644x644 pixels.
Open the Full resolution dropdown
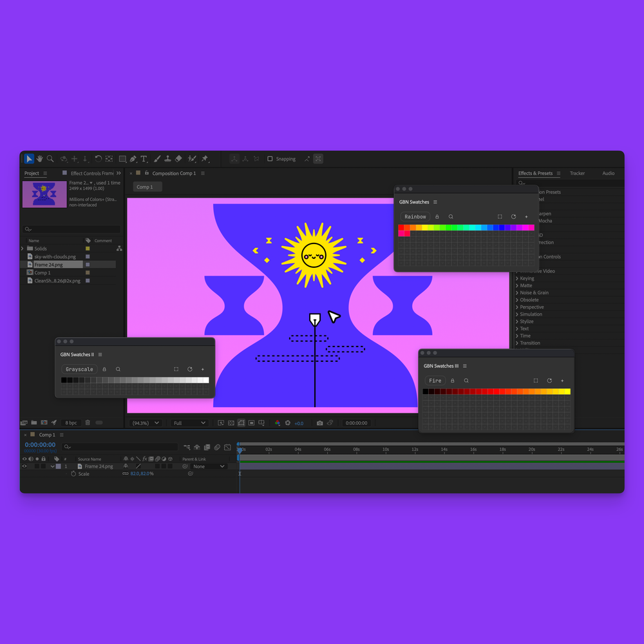188,423
